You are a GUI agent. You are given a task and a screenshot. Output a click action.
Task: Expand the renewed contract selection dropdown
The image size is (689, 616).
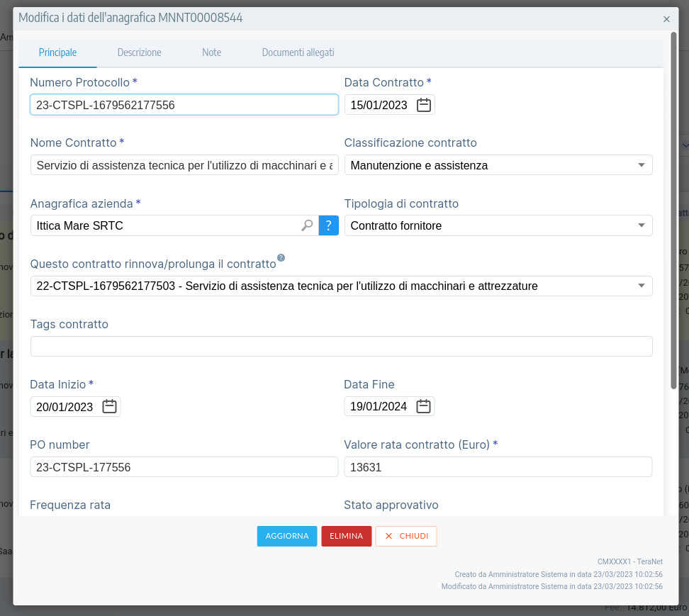tap(641, 286)
